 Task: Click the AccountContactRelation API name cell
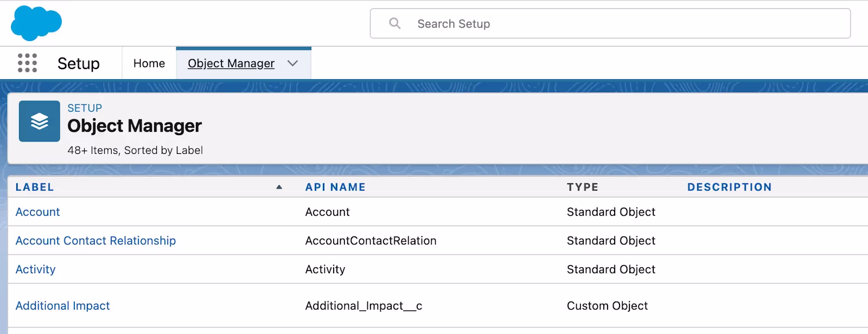pyautogui.click(x=371, y=241)
